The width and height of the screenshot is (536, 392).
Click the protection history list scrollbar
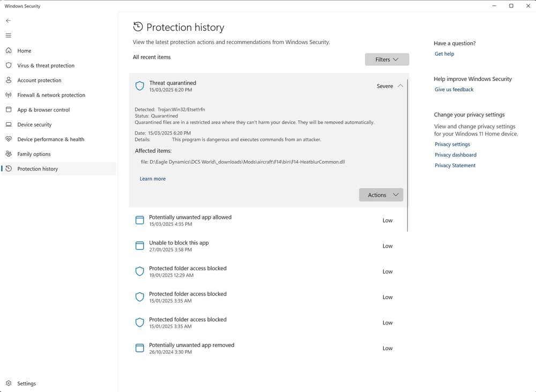pos(408,156)
